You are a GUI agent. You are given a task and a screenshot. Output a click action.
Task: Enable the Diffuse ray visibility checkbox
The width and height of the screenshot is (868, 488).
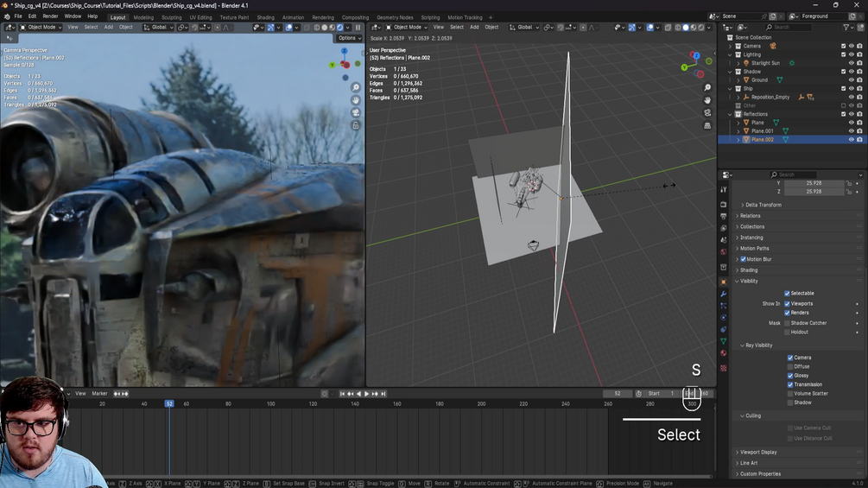pos(790,366)
